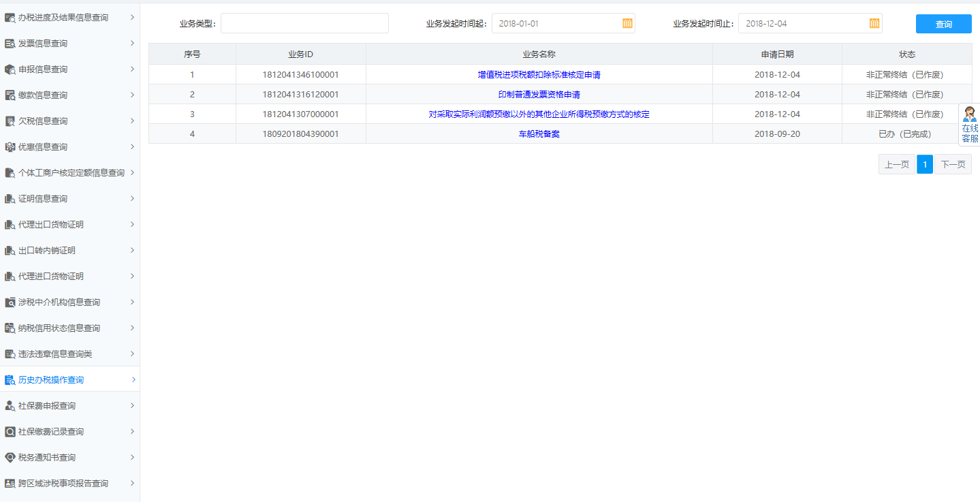Expand the 欠税信息查询 menu chevron

pos(133,121)
